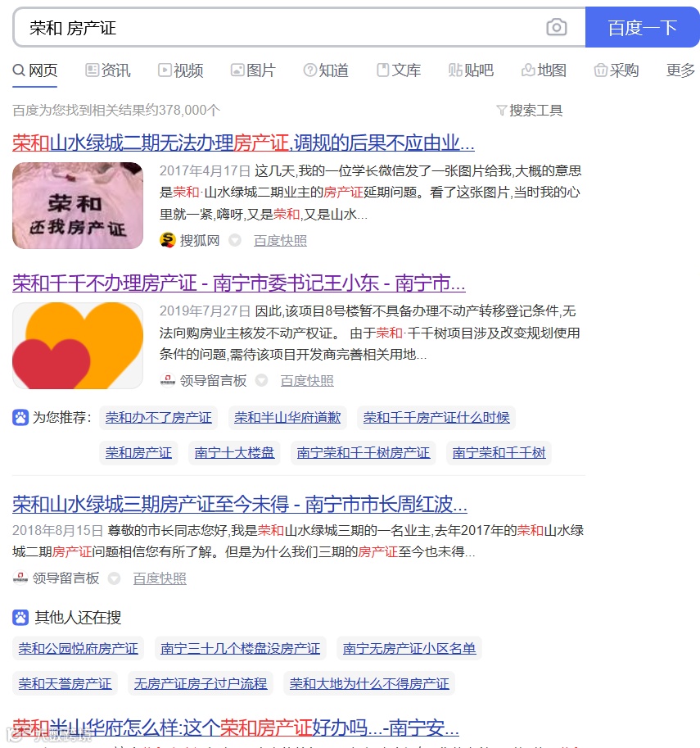This screenshot has width=700, height=748.
Task: Open result 荣和山水绿城三期房产证至今未得
Action: (x=240, y=504)
